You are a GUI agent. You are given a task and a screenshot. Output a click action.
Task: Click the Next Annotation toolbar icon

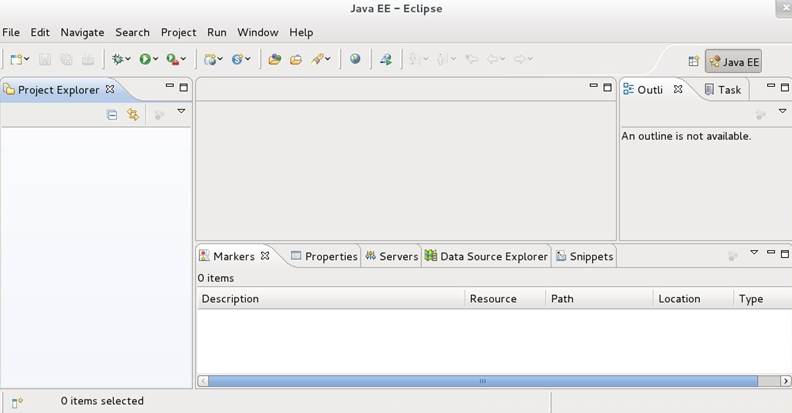click(415, 60)
